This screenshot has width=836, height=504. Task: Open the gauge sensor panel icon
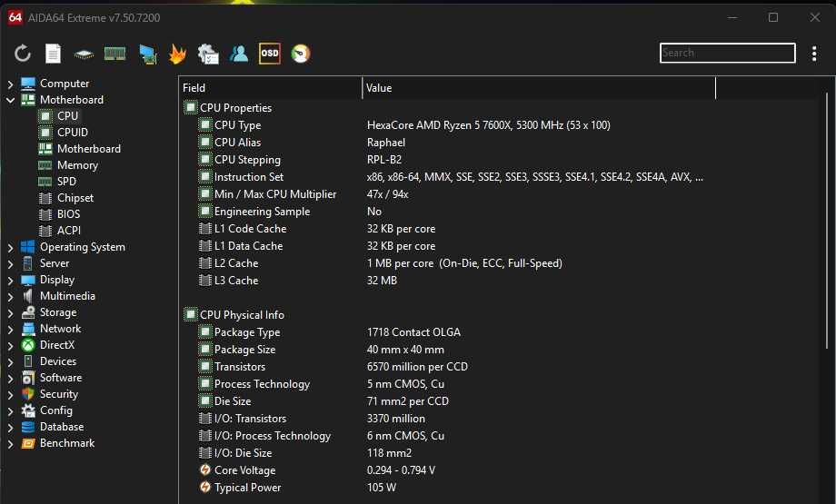[x=301, y=54]
